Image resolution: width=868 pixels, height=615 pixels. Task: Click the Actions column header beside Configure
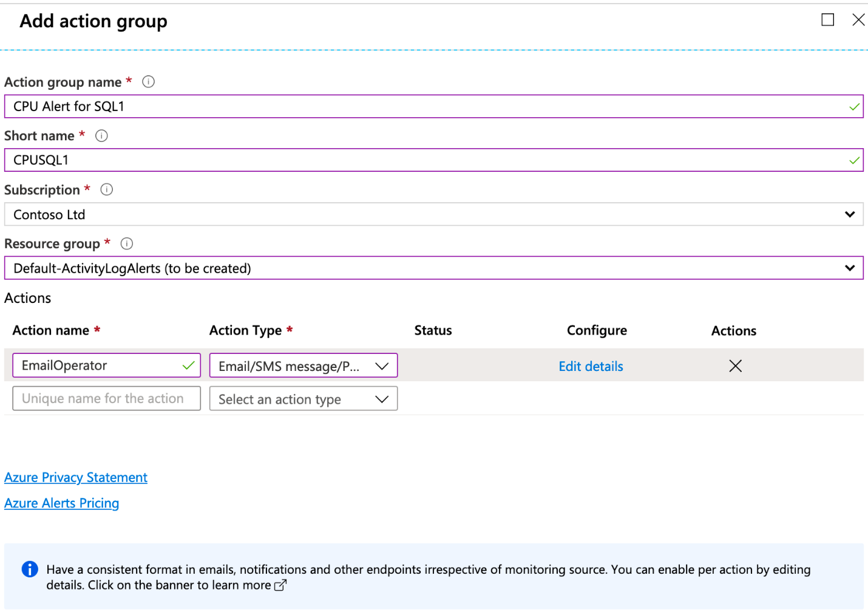click(x=734, y=330)
